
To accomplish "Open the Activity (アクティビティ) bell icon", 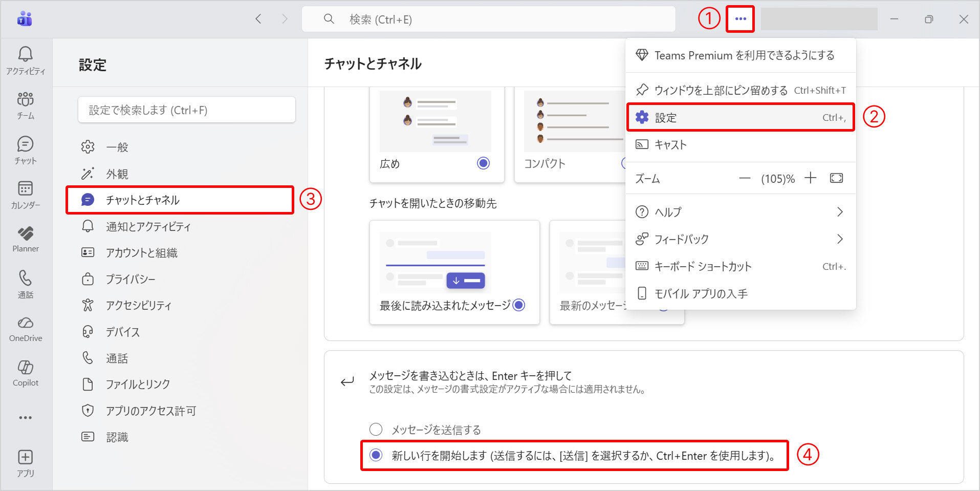I will coord(25,59).
